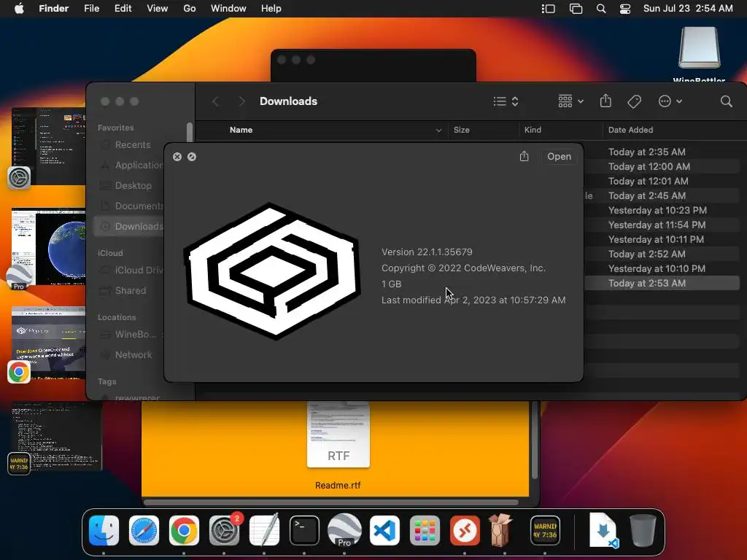Open the View menu

[x=158, y=9]
